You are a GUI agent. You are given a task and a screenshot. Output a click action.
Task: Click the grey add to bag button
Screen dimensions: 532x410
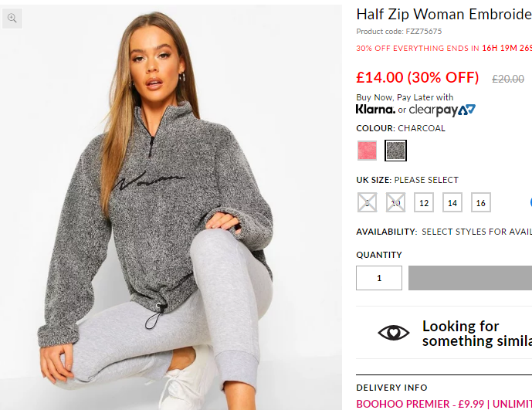470,278
